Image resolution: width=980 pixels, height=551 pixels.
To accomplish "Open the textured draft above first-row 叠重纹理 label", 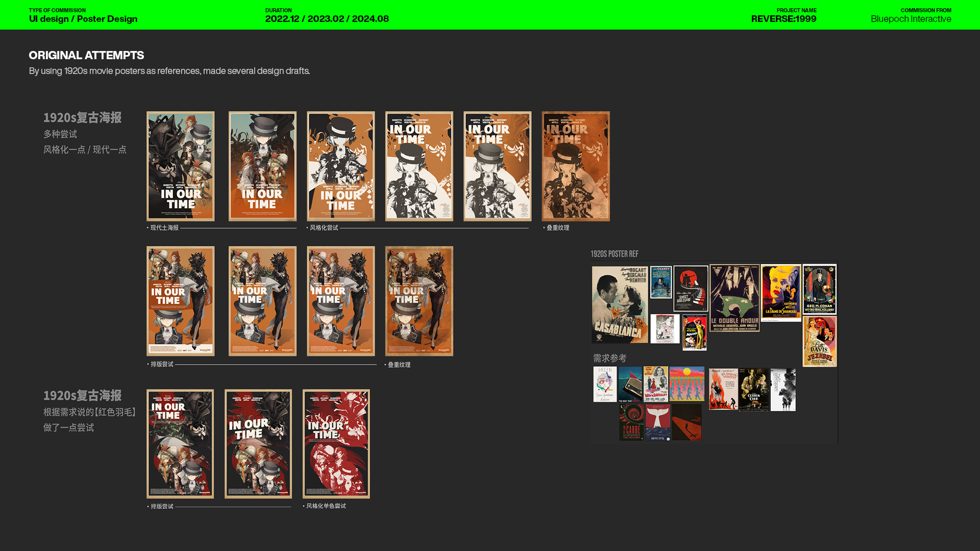I will click(576, 166).
